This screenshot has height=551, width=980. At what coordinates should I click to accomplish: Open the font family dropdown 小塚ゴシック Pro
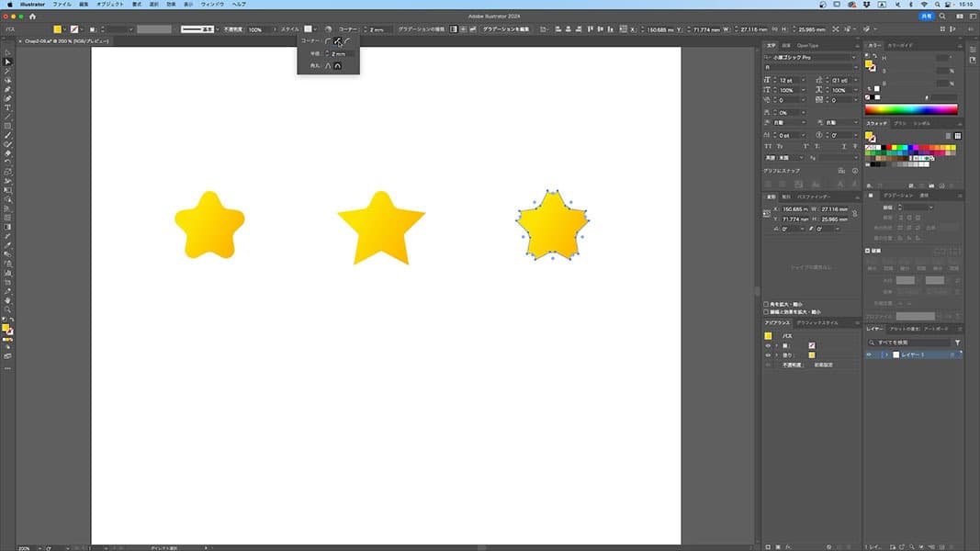[853, 57]
